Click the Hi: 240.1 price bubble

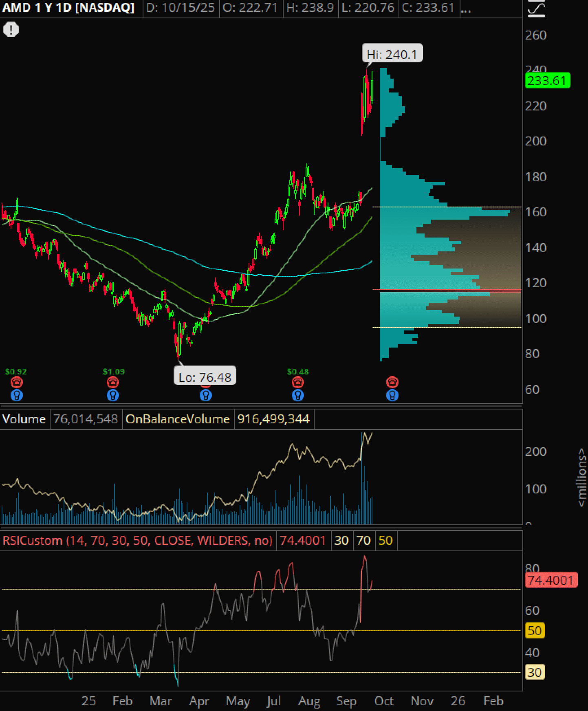point(392,54)
